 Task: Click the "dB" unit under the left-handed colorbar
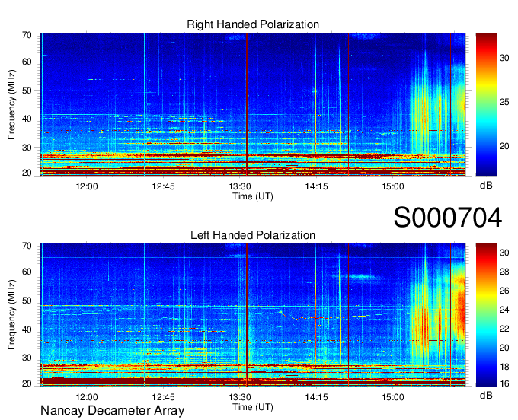[x=486, y=395]
